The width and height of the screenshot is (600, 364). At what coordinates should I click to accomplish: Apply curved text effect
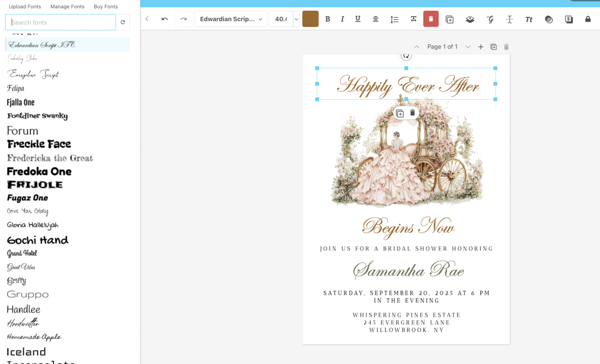(490, 19)
